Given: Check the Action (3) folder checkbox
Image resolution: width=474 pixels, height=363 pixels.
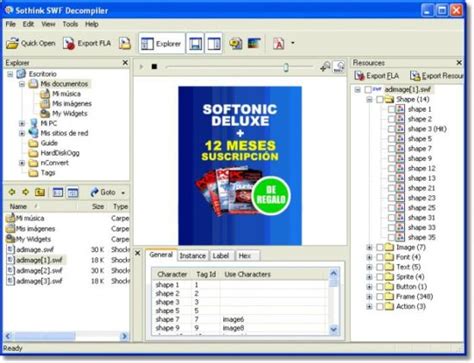Looking at the screenshot, I should click(x=380, y=307).
